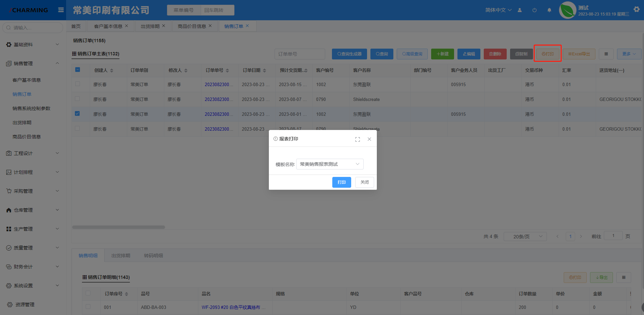Click the 关闭 button in dialog
Screen dimensions: 644x315
[x=365, y=182]
